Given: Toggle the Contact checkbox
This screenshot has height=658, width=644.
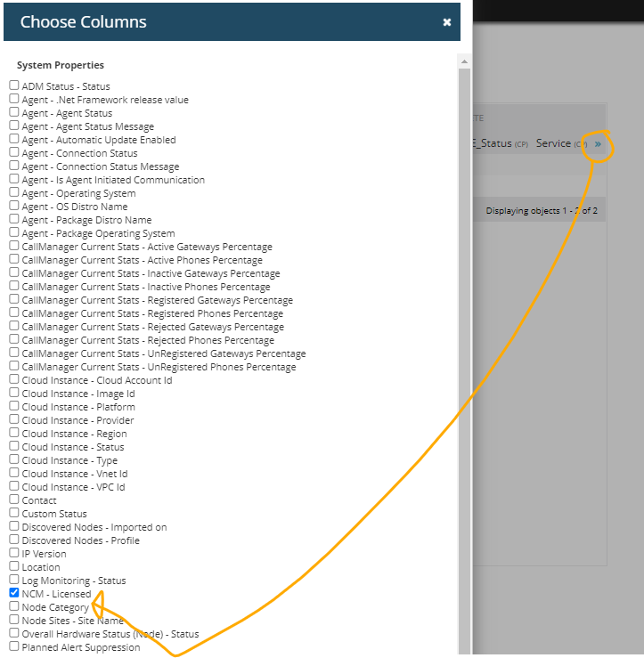Looking at the screenshot, I should tap(14, 500).
